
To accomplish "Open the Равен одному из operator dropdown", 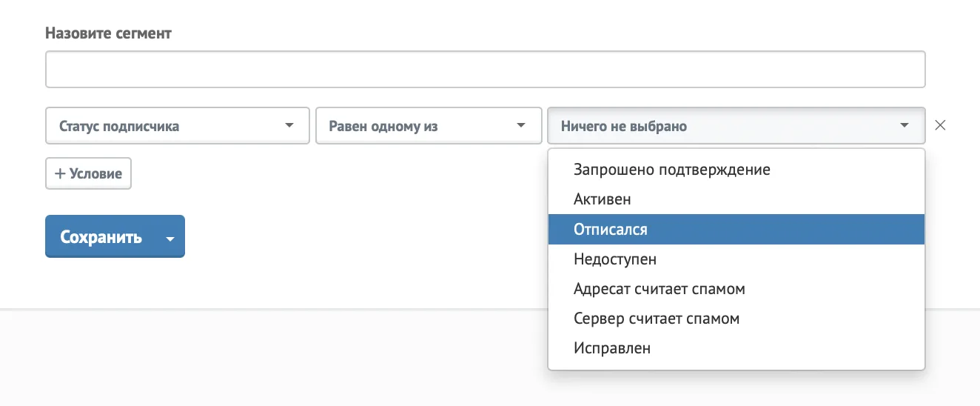I will [429, 125].
